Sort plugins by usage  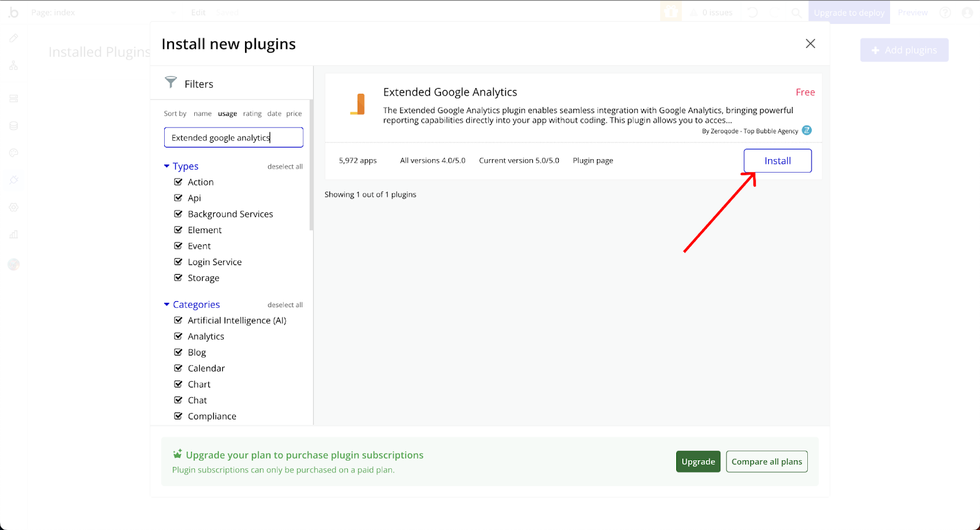(227, 113)
